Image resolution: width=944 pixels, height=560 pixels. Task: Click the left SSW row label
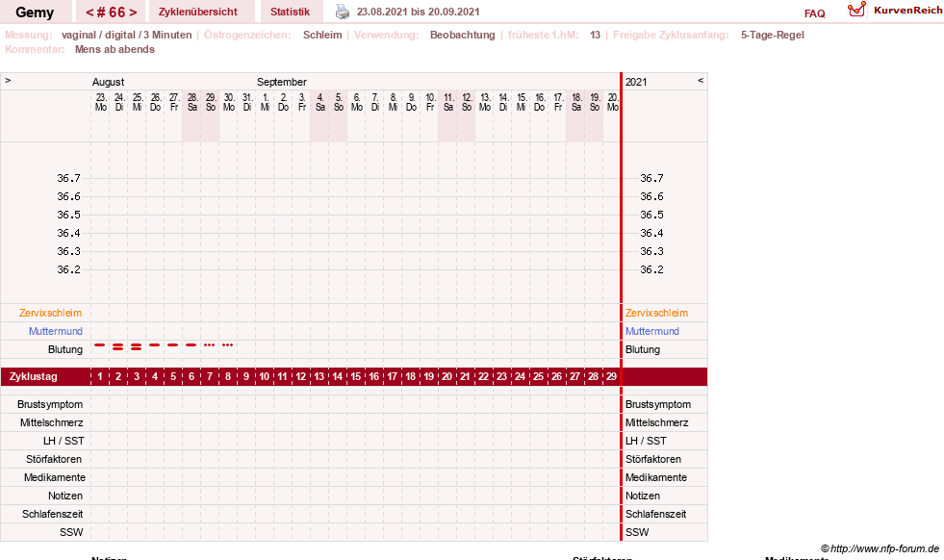click(71, 532)
